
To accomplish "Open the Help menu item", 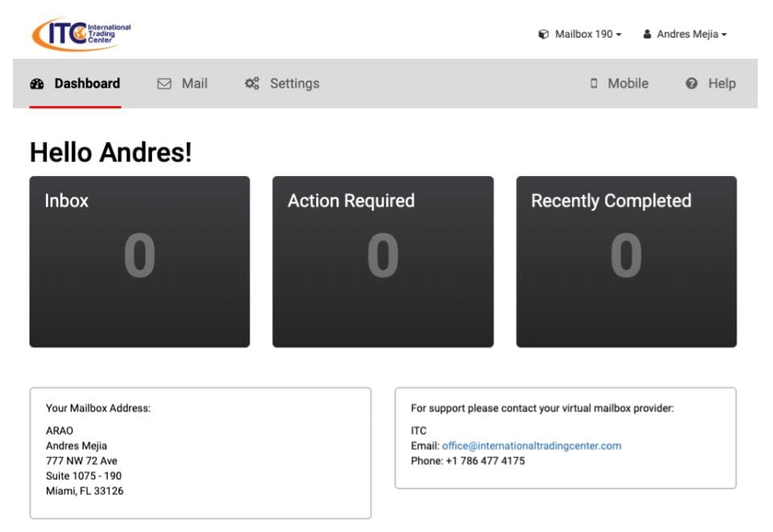I will (711, 84).
